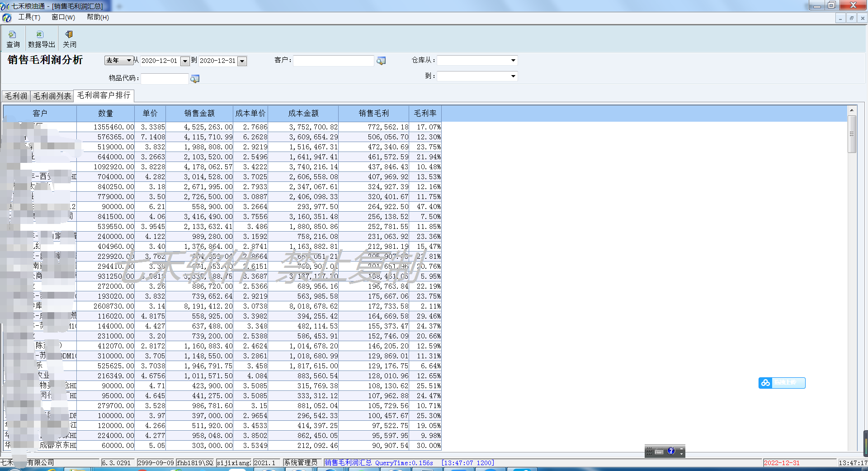Click the keyboard icon in floating input bar

[659, 452]
